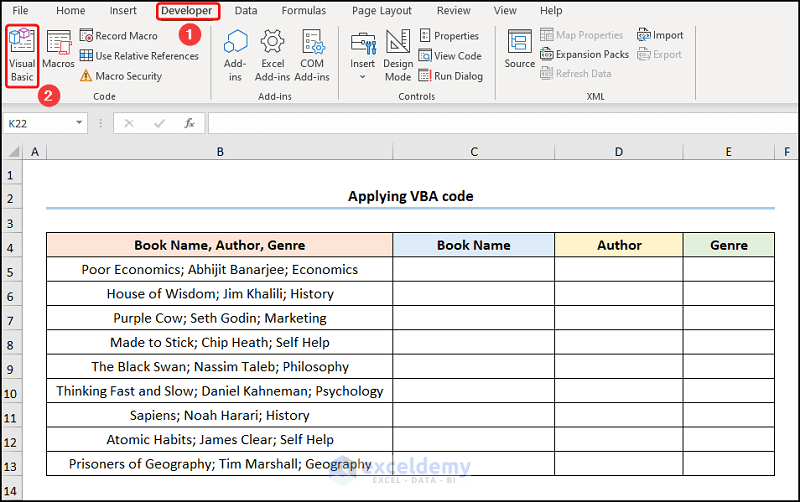Viewport: 800px width, 502px height.
Task: Click the 'Applying VBA code' title cell
Action: pyautogui.click(x=410, y=196)
